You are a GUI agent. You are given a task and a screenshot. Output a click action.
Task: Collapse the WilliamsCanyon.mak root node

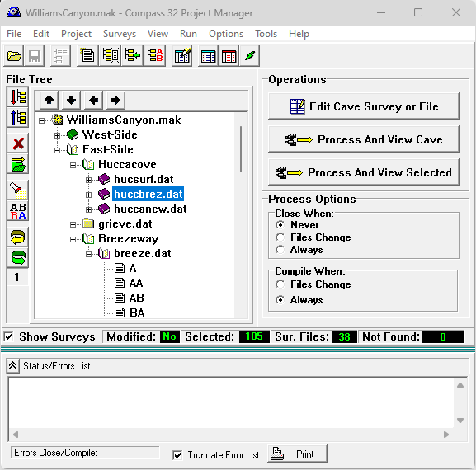point(41,120)
